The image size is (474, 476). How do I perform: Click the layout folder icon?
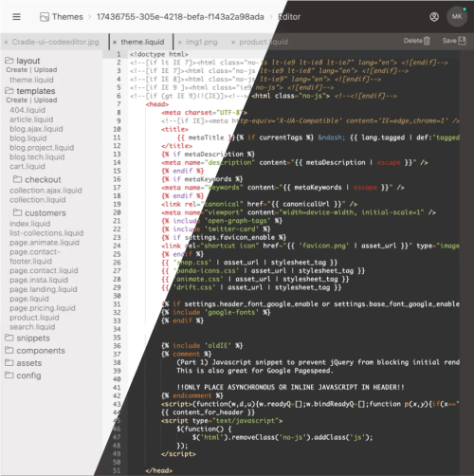click(9, 60)
